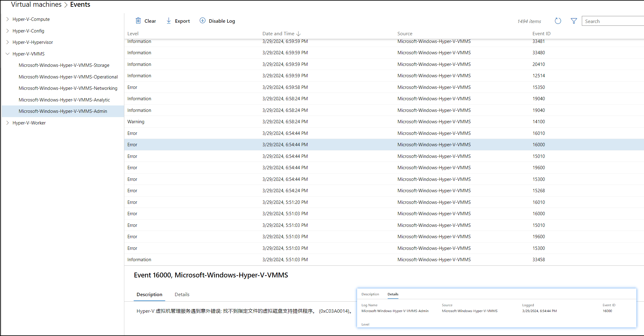Select the 5:51:03 PM row with ID 16000
Image resolution: width=644 pixels, height=336 pixels.
(384, 214)
